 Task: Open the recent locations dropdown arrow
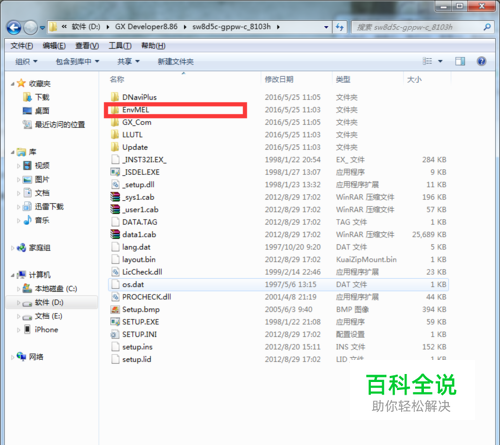point(42,28)
